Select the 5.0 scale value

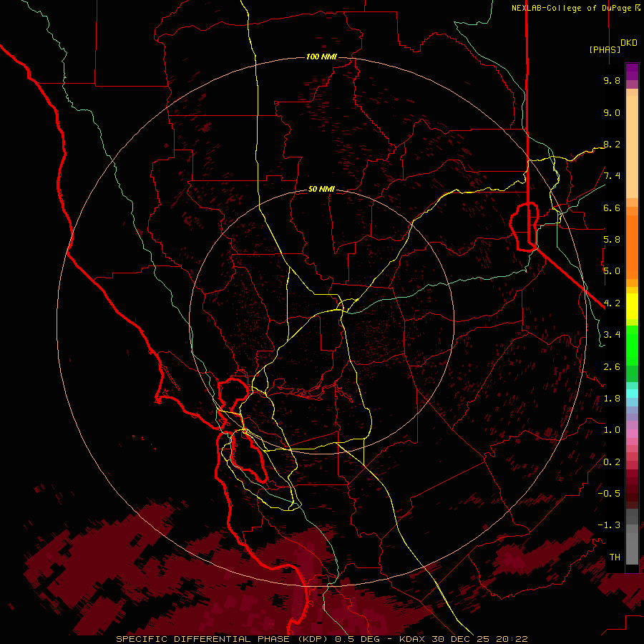click(x=612, y=271)
